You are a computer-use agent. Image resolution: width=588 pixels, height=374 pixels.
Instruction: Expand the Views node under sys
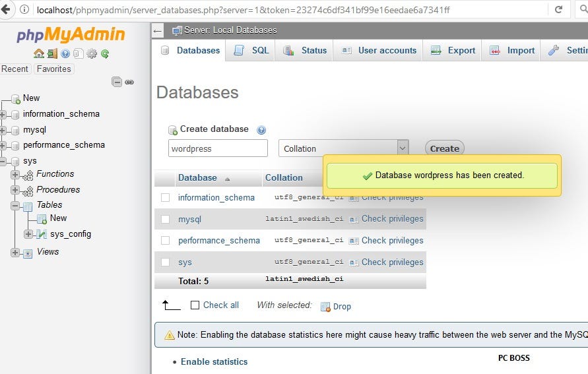[x=15, y=253]
